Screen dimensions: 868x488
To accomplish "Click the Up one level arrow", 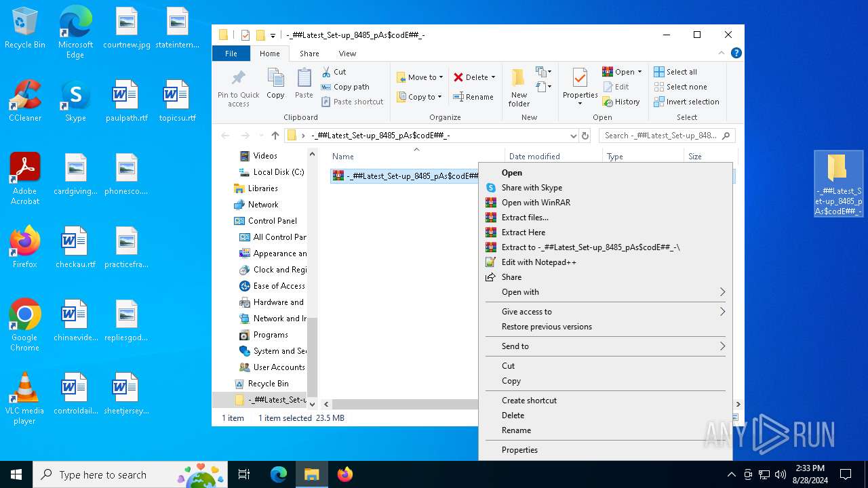I will click(275, 136).
